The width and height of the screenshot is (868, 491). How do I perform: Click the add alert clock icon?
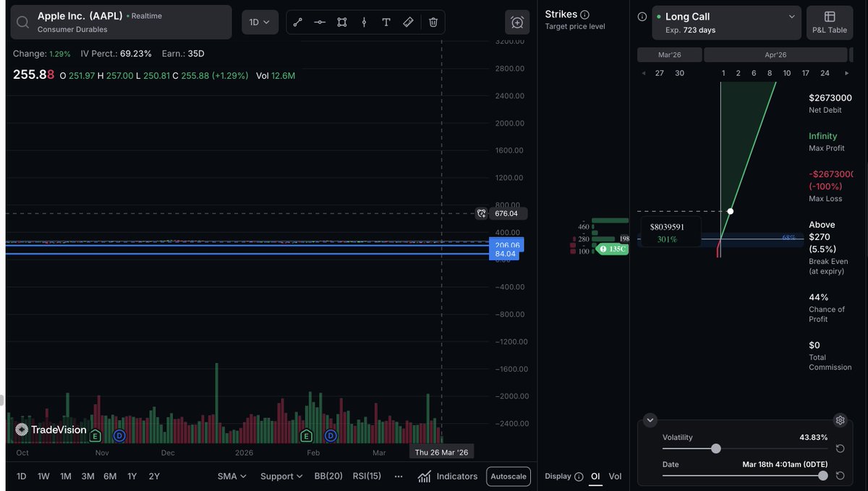click(517, 22)
